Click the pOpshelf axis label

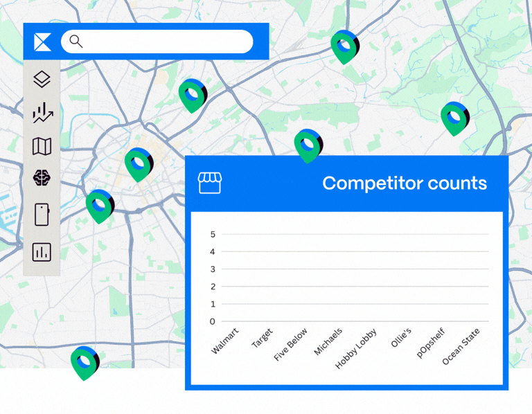[431, 343]
